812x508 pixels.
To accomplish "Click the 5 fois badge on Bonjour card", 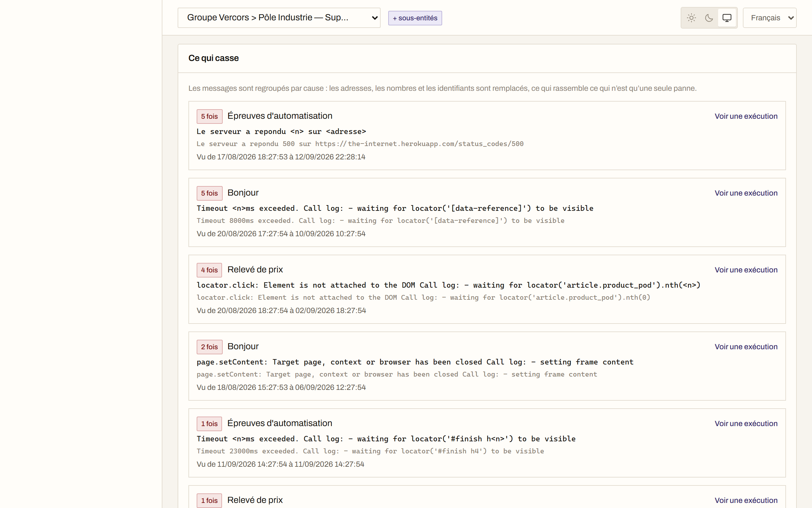I will (209, 193).
